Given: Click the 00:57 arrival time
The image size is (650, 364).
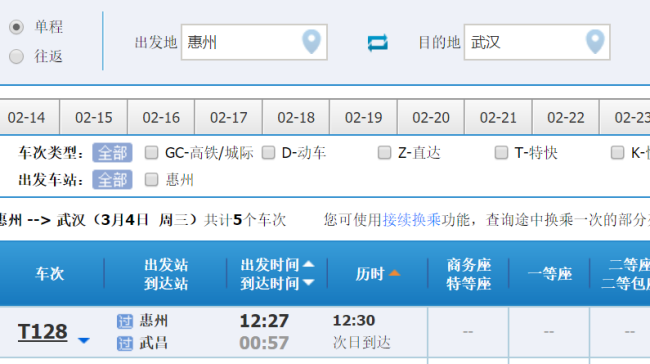Looking at the screenshot, I should pos(264,343).
